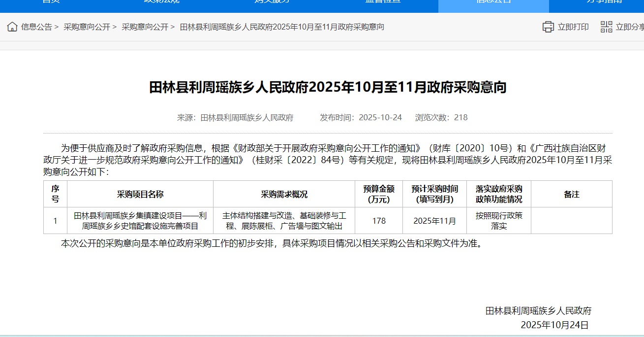
Task: Click the 2025年11月 planned purchase time cell
Action: coord(434,221)
